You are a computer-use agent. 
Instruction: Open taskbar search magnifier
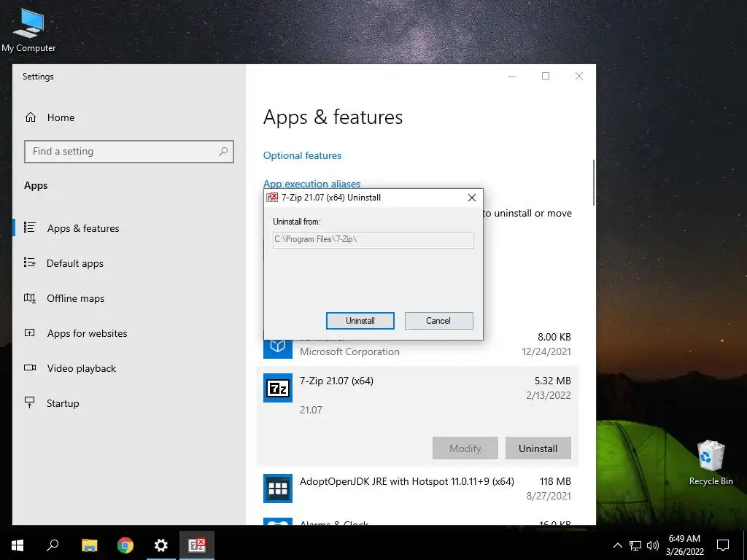click(53, 545)
